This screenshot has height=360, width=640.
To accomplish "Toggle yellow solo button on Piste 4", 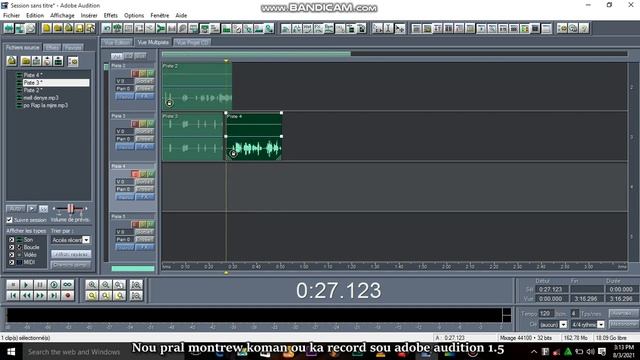I will [143, 174].
